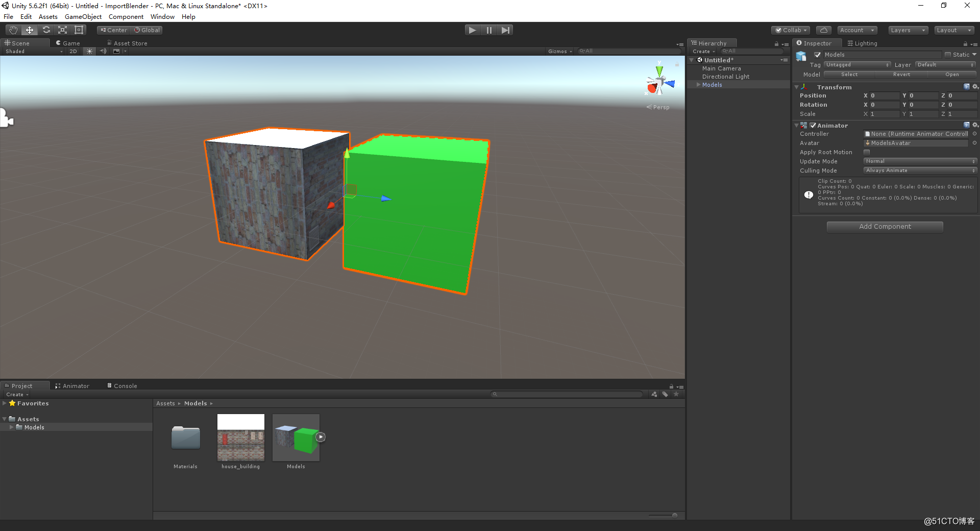The height and width of the screenshot is (531, 980).
Task: Select the Move tool in the toolbar
Action: pyautogui.click(x=30, y=30)
